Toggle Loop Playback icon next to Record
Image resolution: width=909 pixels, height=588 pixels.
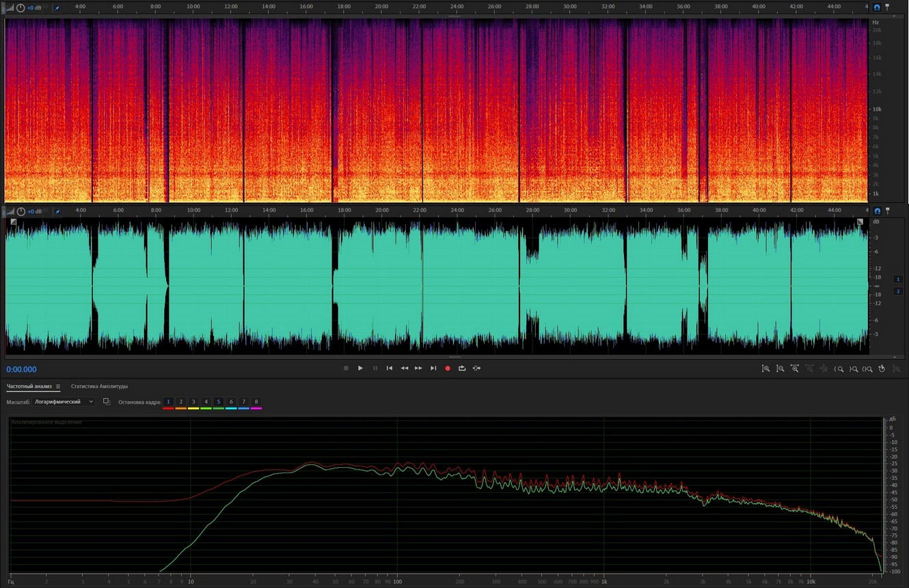(462, 368)
